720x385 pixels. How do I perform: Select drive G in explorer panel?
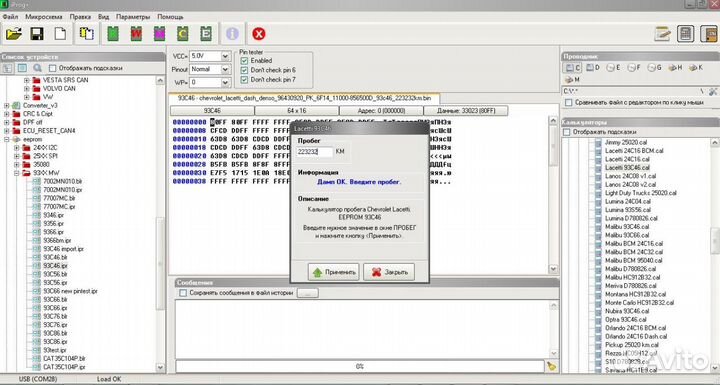point(654,68)
